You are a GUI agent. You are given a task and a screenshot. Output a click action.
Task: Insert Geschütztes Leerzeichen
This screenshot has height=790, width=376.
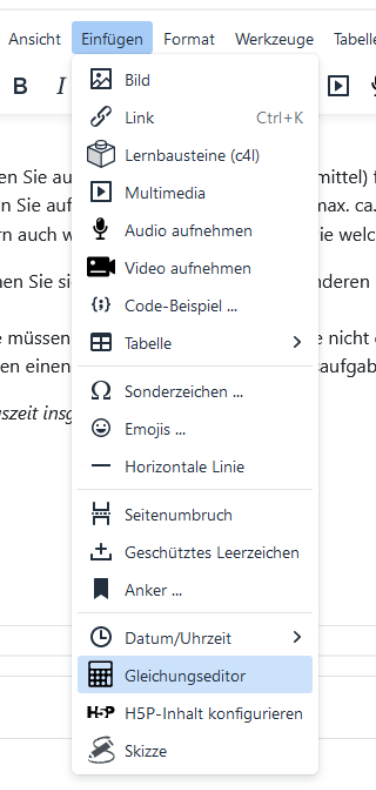(195, 552)
